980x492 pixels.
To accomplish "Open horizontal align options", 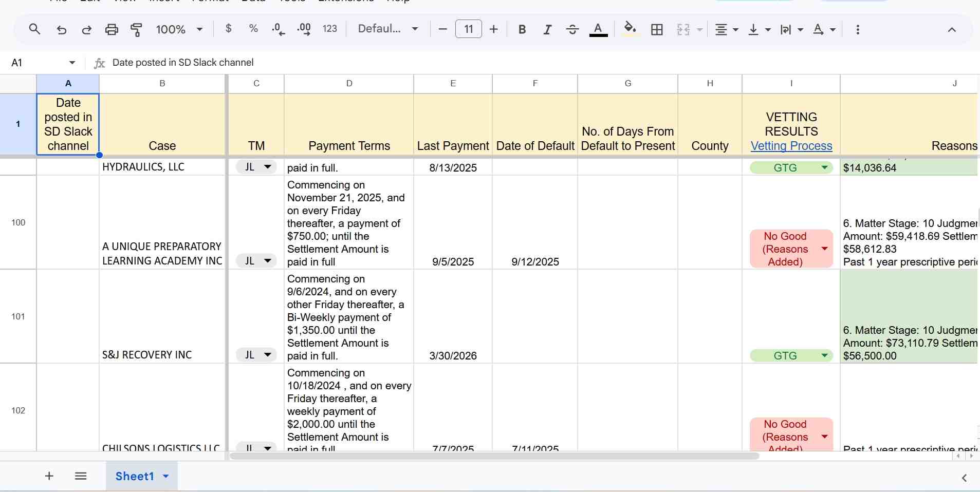I will [x=727, y=30].
